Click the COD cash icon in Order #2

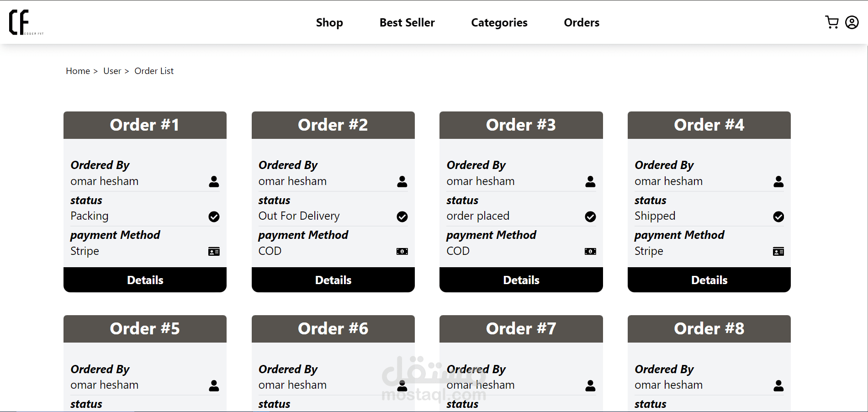[402, 251]
